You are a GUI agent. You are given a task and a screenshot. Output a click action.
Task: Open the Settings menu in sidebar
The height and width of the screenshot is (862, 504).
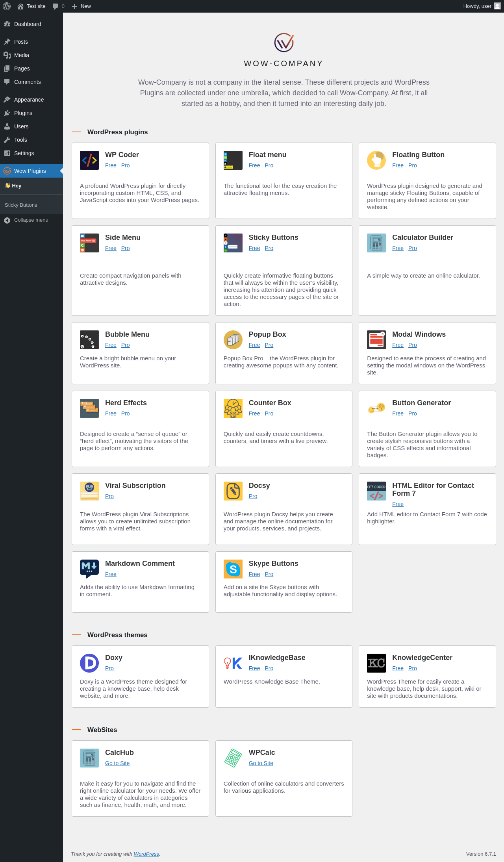tap(24, 153)
